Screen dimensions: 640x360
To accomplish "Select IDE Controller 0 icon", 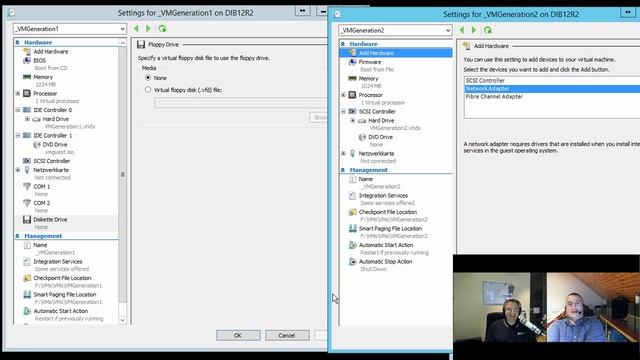I will (x=27, y=110).
